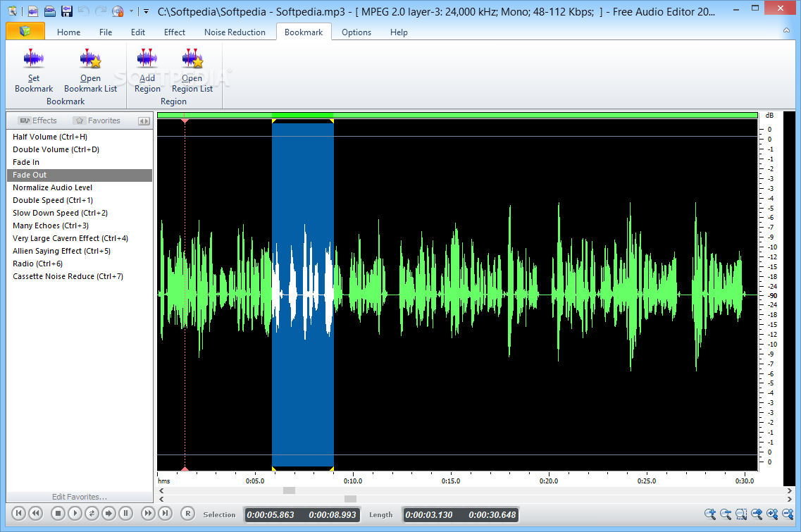Click the Record (R) button

[x=187, y=513]
